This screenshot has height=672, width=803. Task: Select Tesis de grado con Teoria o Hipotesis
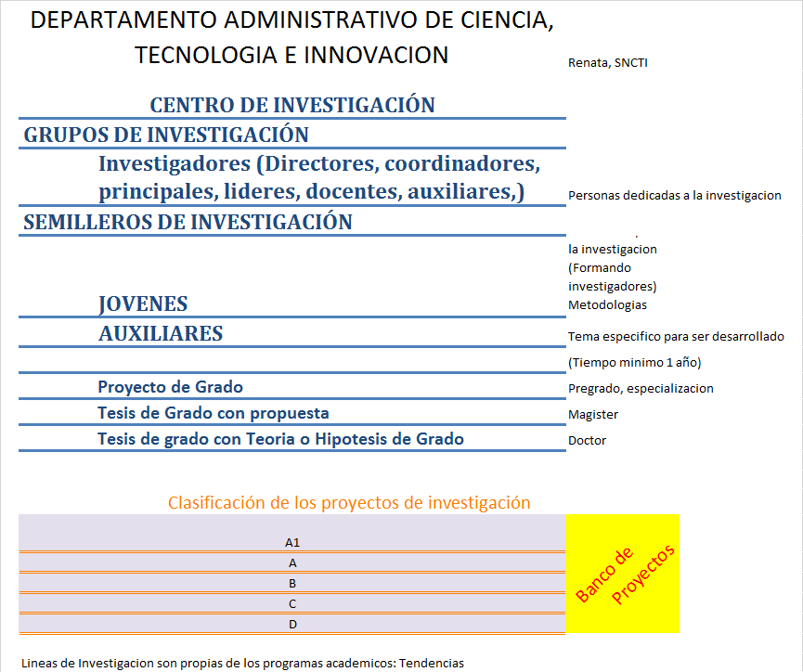tap(280, 439)
